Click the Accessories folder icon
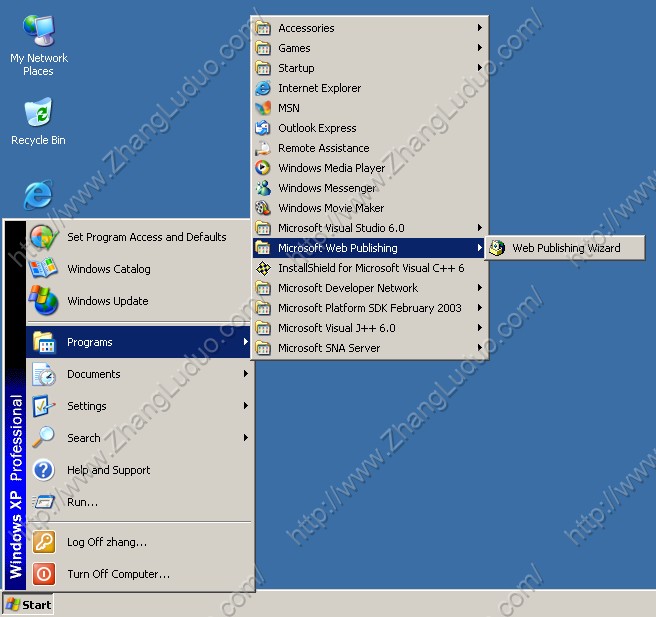Viewport: 656px width, 617px height. (263, 28)
